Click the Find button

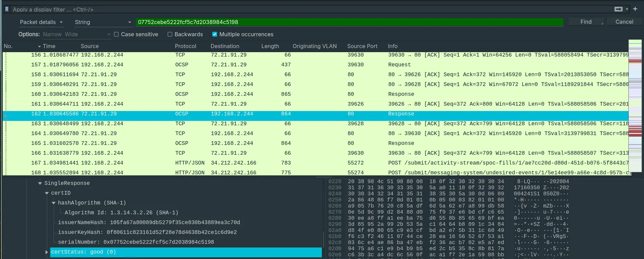(x=586, y=22)
